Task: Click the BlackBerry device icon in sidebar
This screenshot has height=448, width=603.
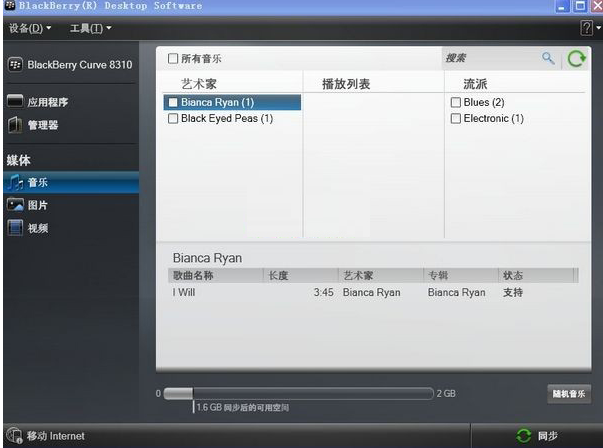Action: 15,65
